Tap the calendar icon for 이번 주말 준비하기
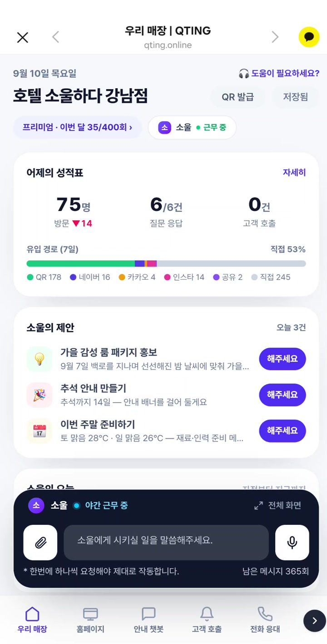 click(40, 431)
